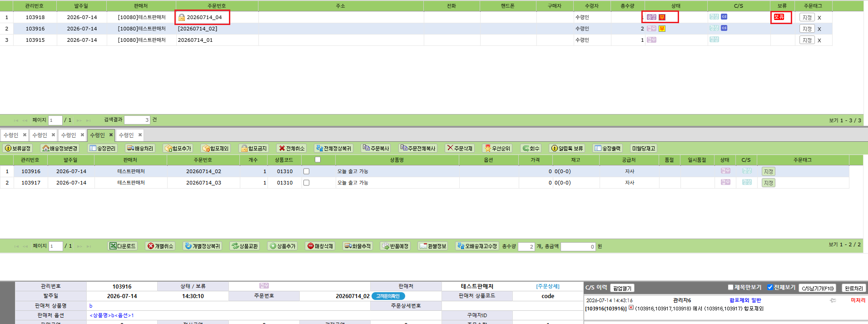Click 총수량 total quantity field
Image resolution: width=868 pixels, height=324 pixels.
click(x=526, y=246)
